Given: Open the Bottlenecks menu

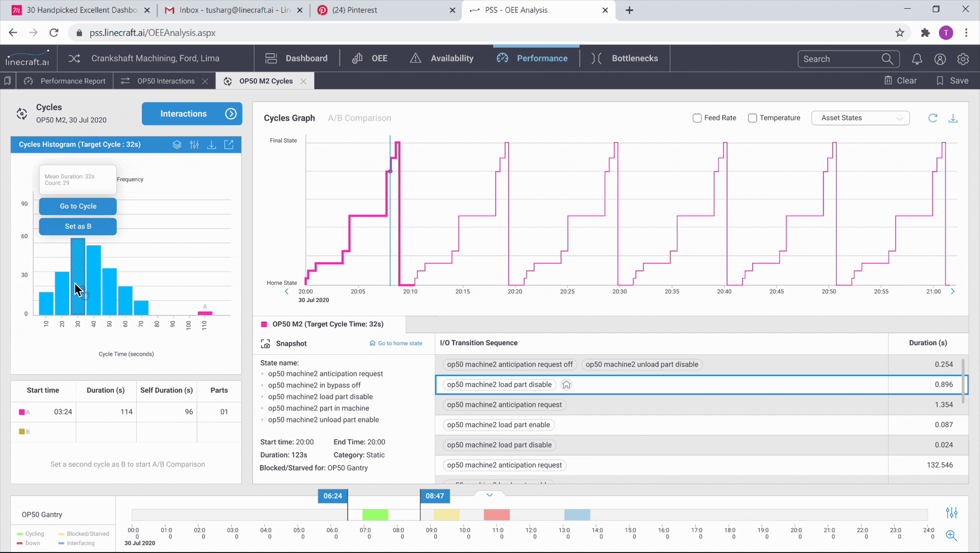Looking at the screenshot, I should (625, 58).
